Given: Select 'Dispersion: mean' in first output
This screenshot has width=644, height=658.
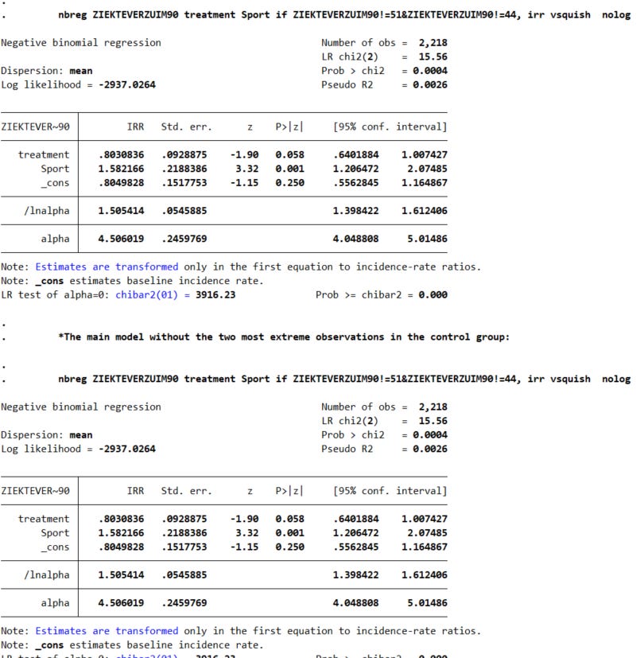Looking at the screenshot, I should coord(47,71).
